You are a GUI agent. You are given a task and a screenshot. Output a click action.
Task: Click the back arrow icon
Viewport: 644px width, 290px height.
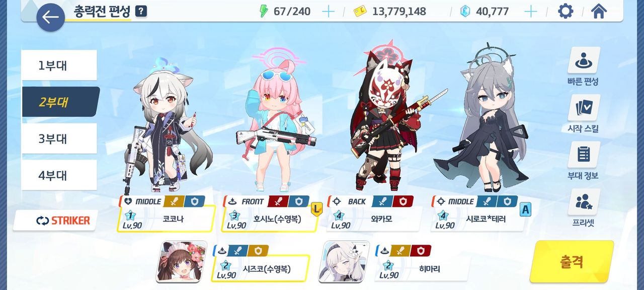pos(50,18)
